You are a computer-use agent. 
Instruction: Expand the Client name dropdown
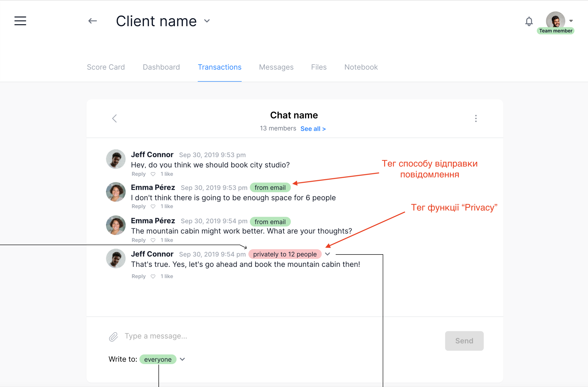coord(207,21)
